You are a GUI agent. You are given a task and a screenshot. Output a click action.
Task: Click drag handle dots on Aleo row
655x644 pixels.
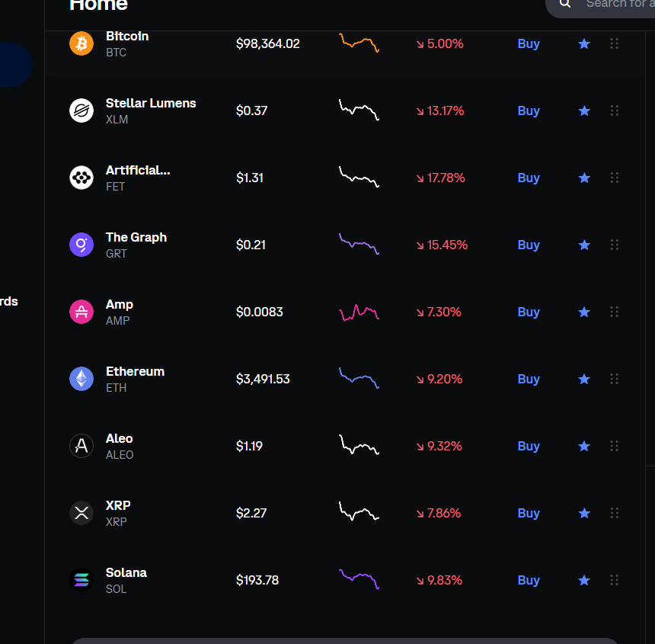(614, 446)
